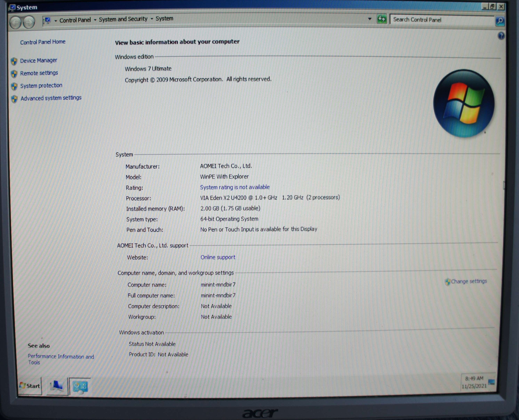Expand the arrow after Control Panel breadcrumb
Screen dimensions: 519x420
tap(95, 20)
